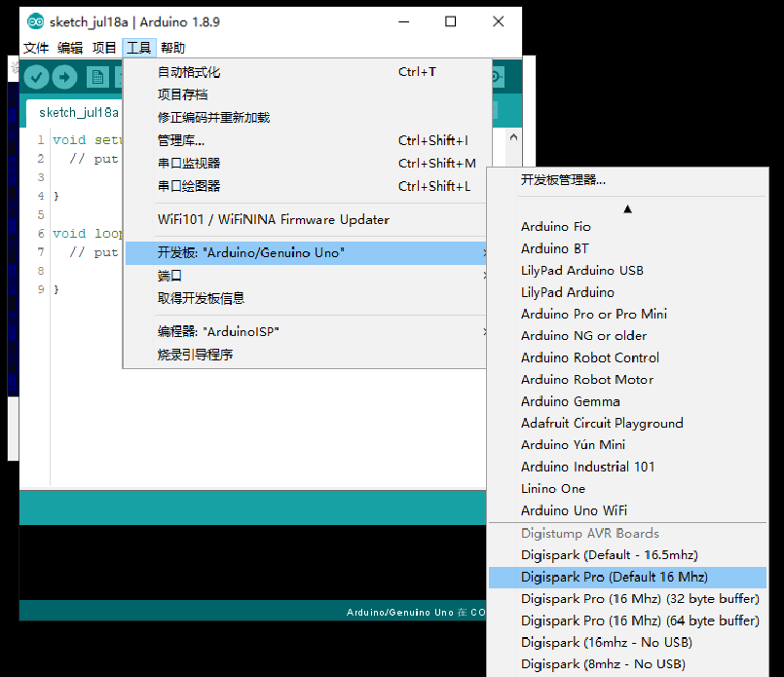Select Arduino Gemma board
Viewport: 784px width, 677px height.
tap(627, 401)
